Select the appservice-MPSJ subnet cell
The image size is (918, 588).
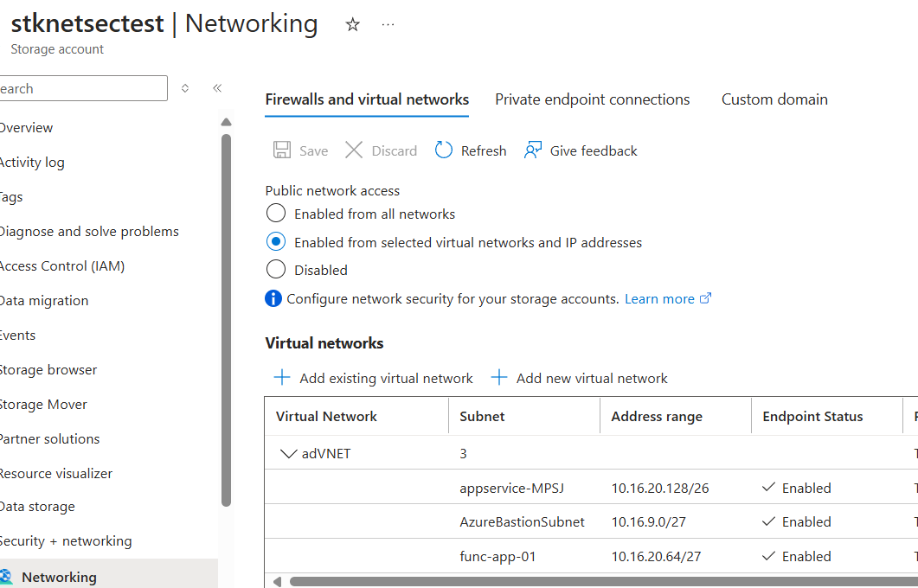(x=511, y=488)
